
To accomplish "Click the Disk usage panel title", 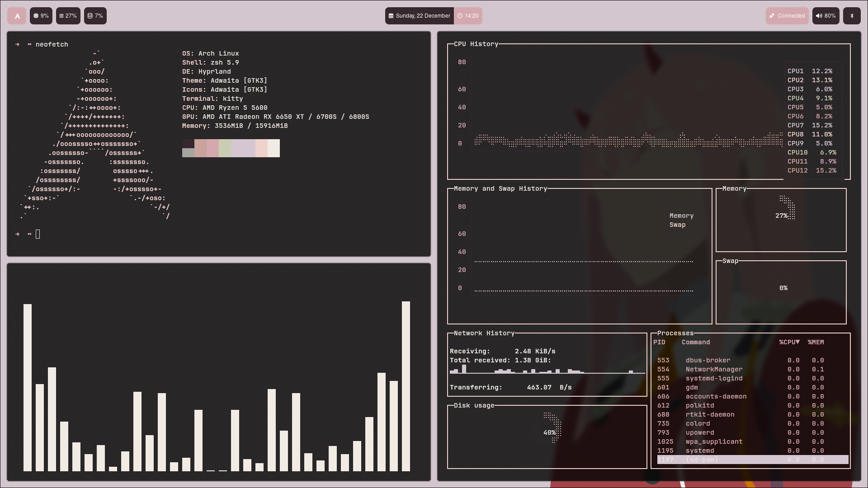I will pyautogui.click(x=474, y=406).
